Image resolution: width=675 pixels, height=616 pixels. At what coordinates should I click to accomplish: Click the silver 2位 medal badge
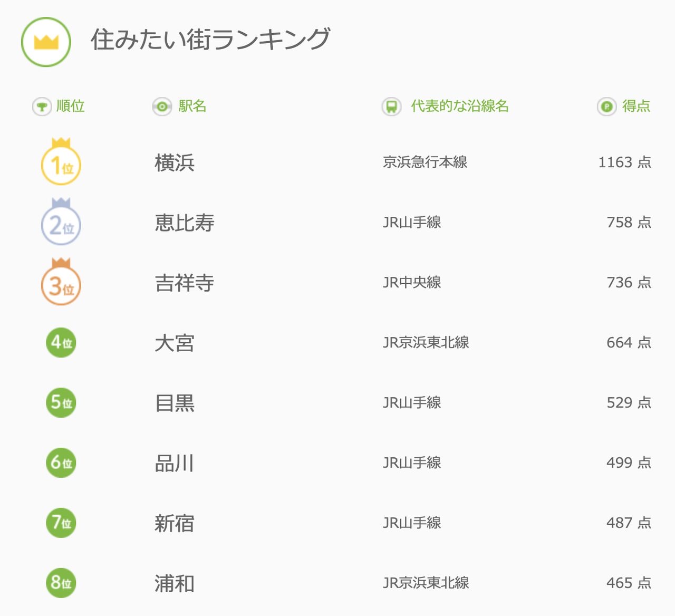[61, 222]
